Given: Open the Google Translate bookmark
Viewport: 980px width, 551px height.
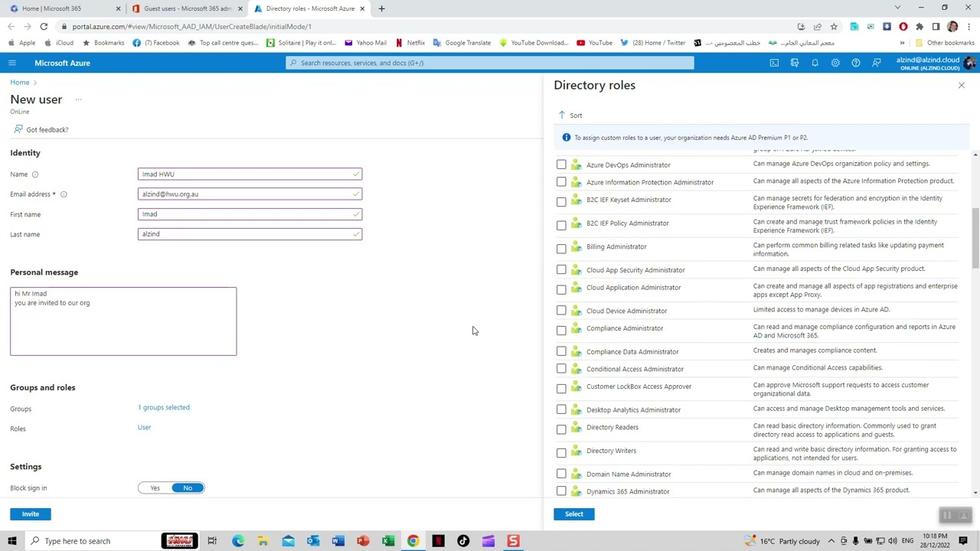Looking at the screenshot, I should coord(462,43).
